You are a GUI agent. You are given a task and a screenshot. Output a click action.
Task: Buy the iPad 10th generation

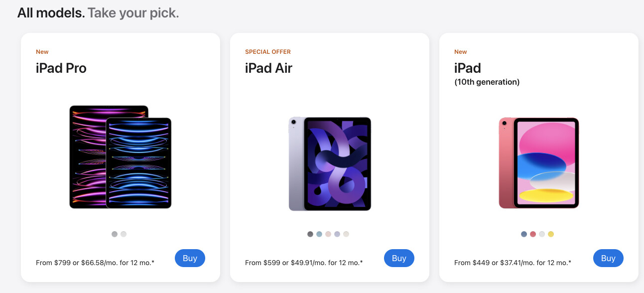click(x=608, y=258)
